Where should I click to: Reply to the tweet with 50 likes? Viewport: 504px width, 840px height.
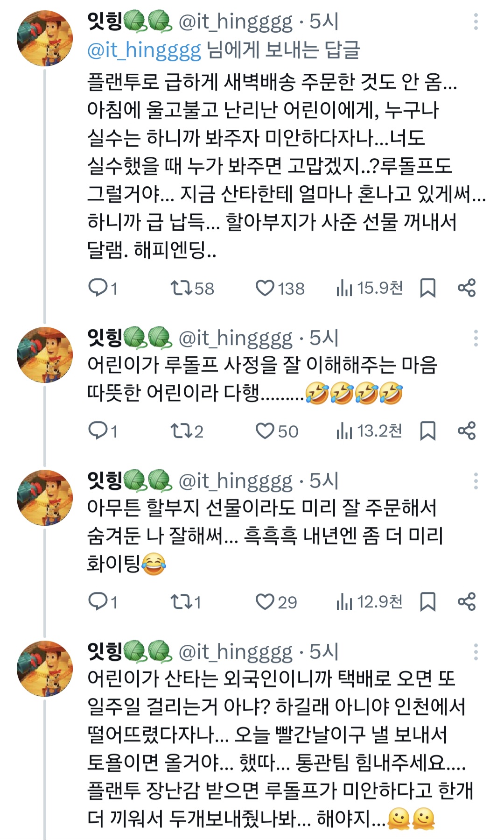(x=98, y=431)
